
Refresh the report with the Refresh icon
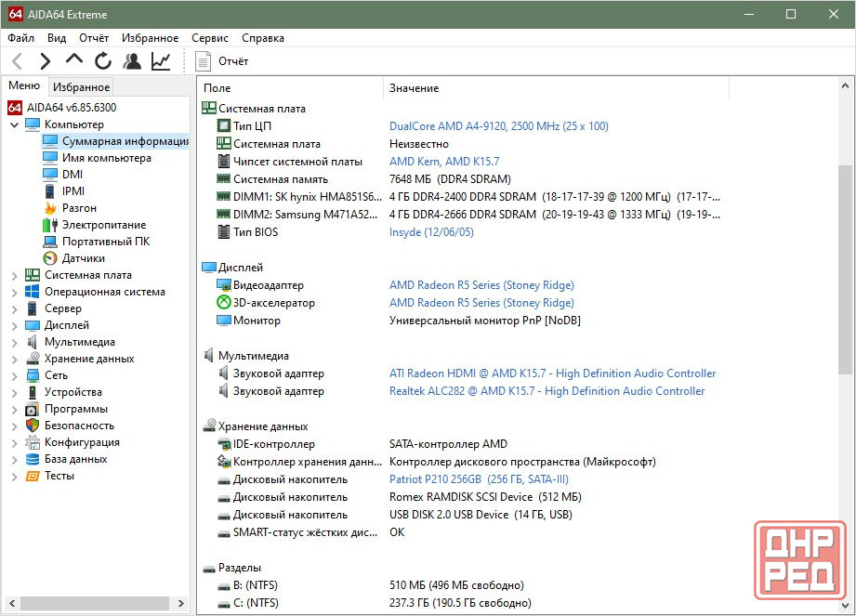[103, 61]
